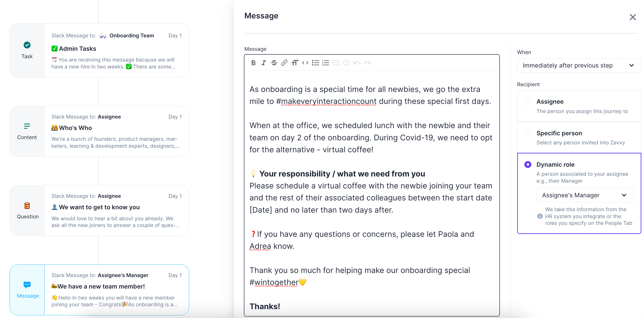Insert a link using the chain icon

(x=284, y=63)
